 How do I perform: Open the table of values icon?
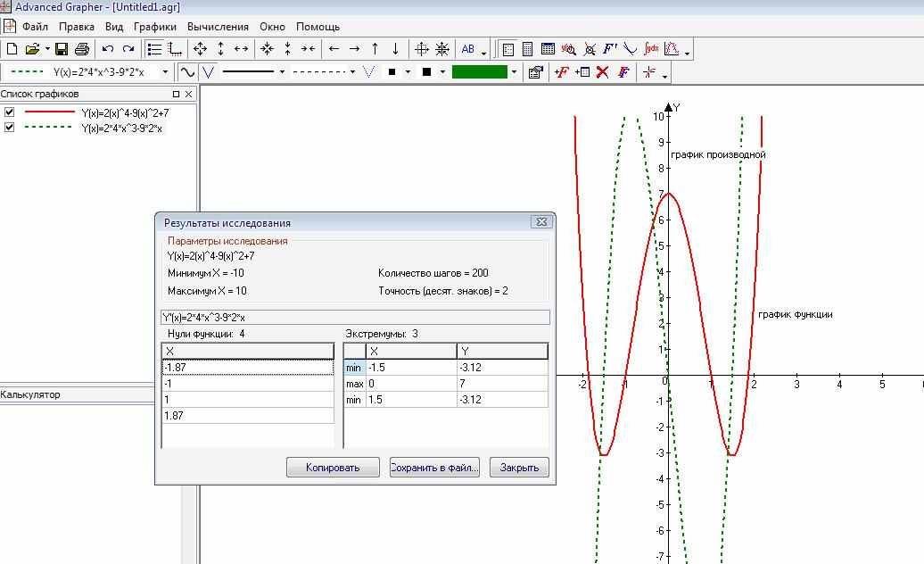(548, 49)
